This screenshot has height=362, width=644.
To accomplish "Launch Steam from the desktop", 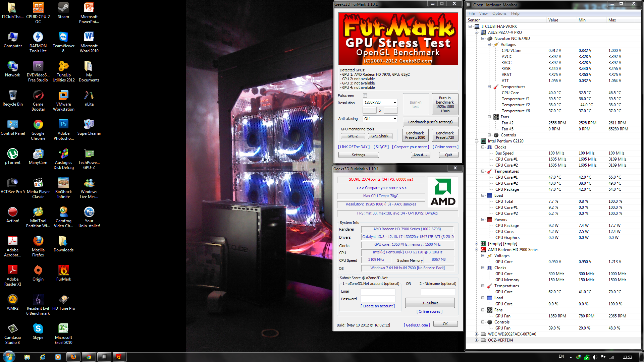I will coord(63,8).
